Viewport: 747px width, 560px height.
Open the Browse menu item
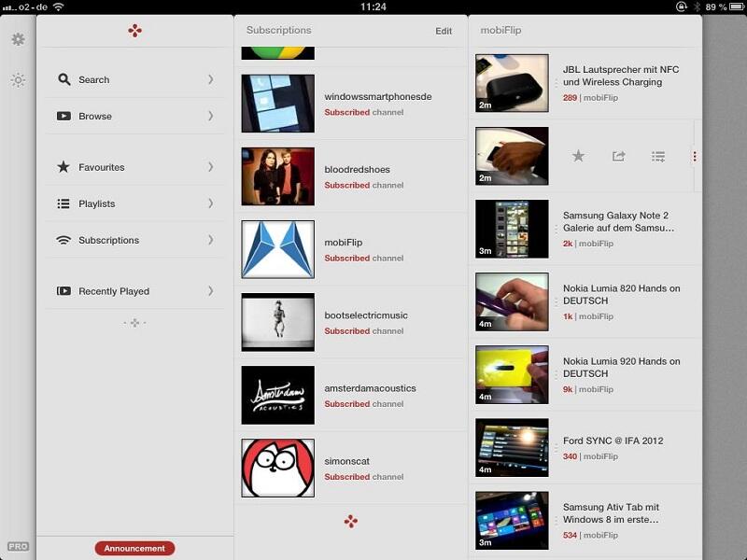(x=134, y=116)
